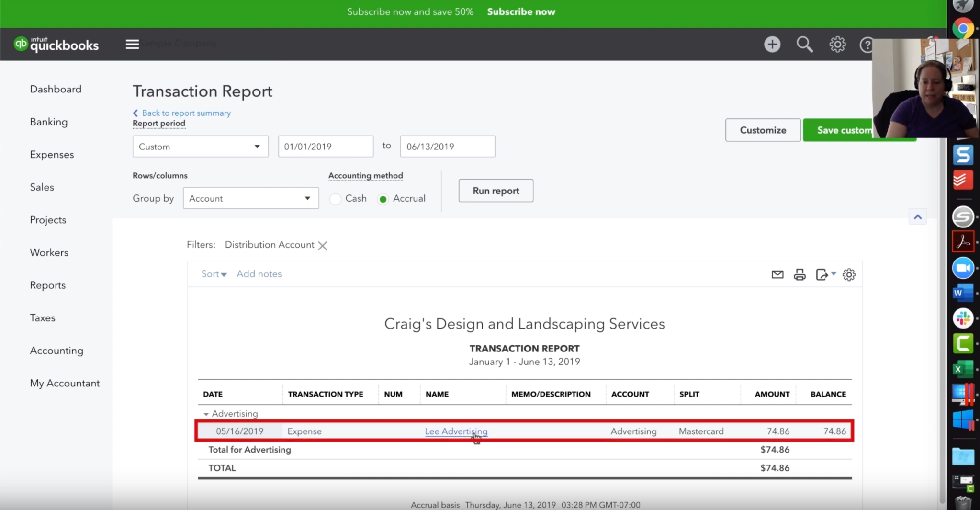Select the Cash accounting method
The image size is (980, 510).
coord(336,199)
